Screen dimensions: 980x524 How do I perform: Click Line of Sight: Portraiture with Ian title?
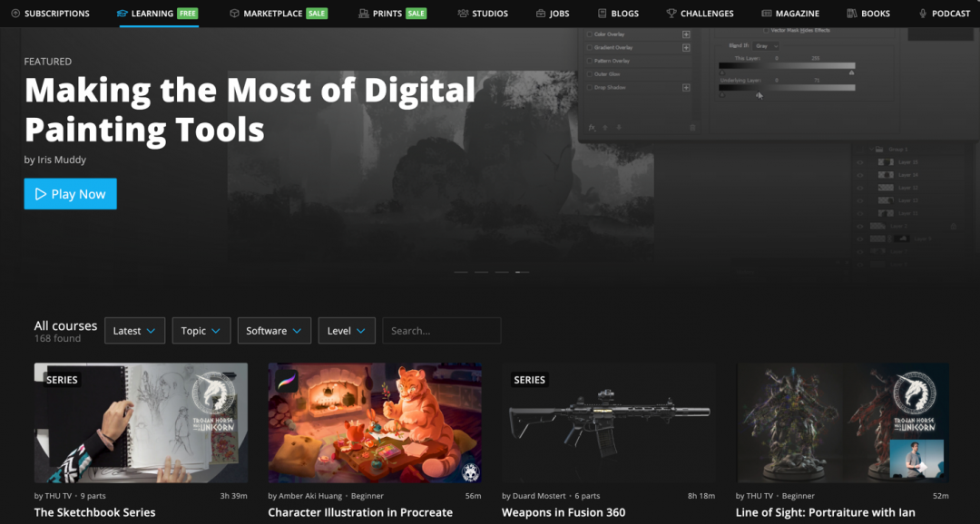pos(825,513)
